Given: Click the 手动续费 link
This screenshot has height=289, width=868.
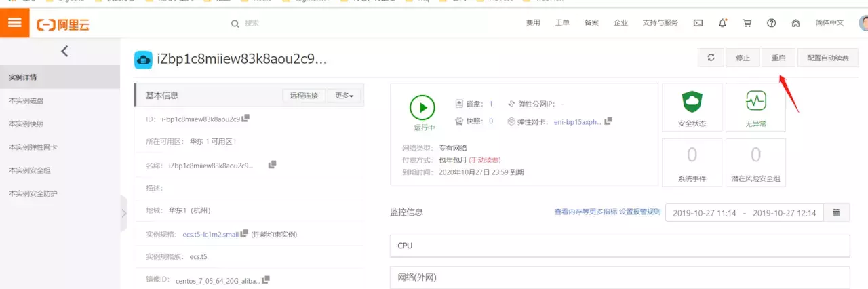Looking at the screenshot, I should 484,160.
